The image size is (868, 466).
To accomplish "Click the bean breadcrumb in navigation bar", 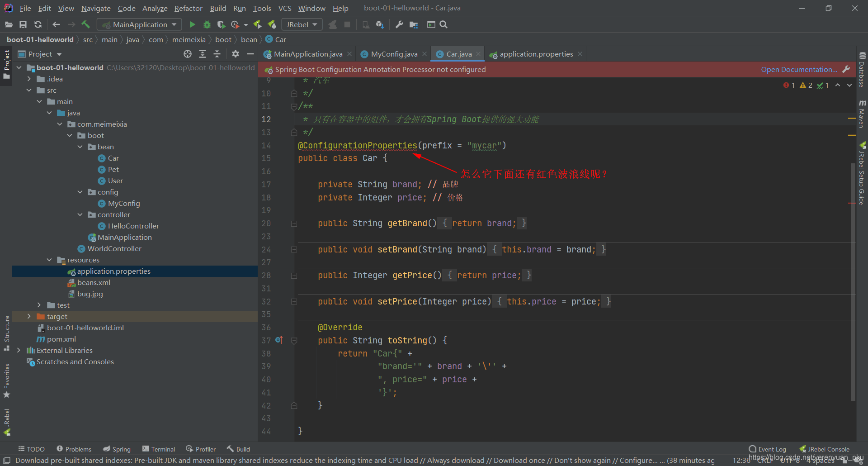I will (249, 39).
